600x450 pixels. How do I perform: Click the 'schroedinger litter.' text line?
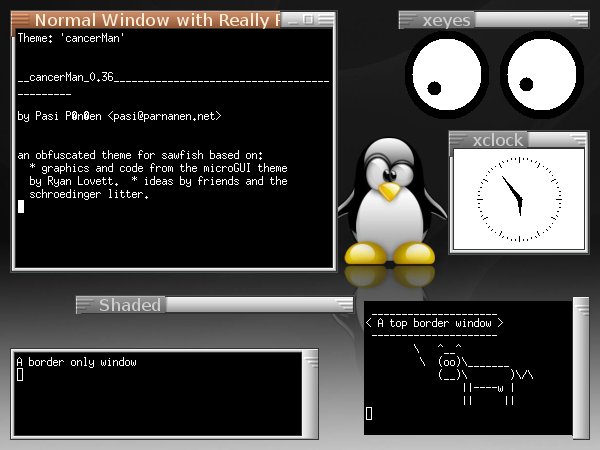click(89, 194)
